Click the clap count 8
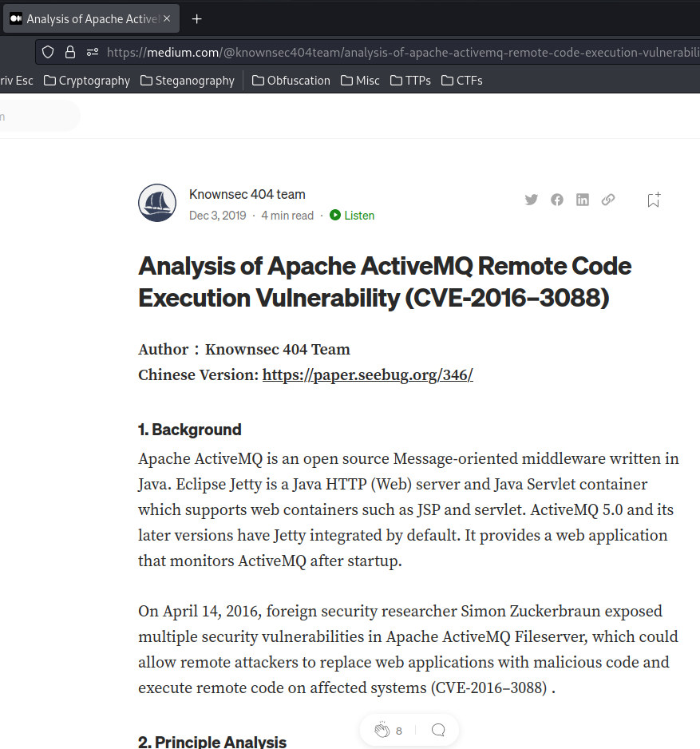Image resolution: width=700 pixels, height=749 pixels. (399, 731)
